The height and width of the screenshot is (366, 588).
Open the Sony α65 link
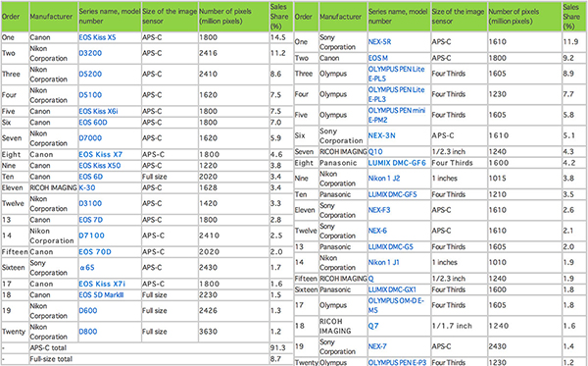[86, 268]
